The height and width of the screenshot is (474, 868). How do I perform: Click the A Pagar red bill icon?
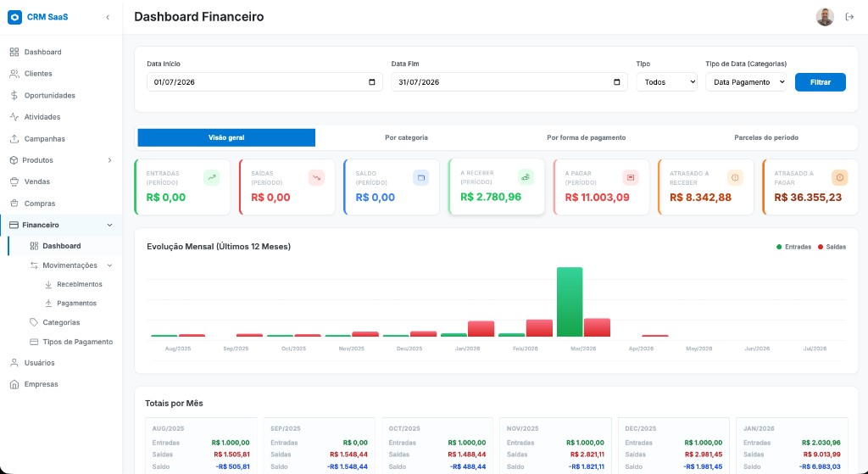pos(631,178)
